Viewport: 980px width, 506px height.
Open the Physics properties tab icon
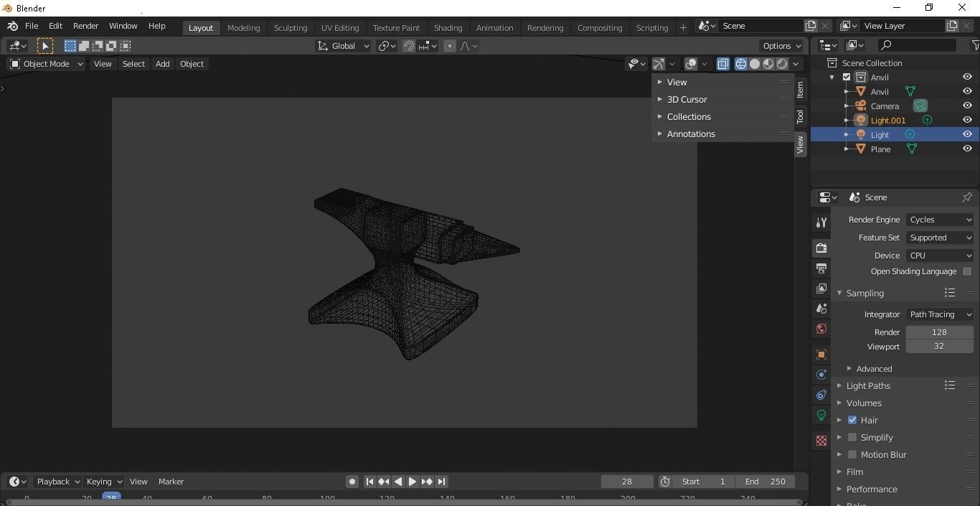[x=821, y=374]
